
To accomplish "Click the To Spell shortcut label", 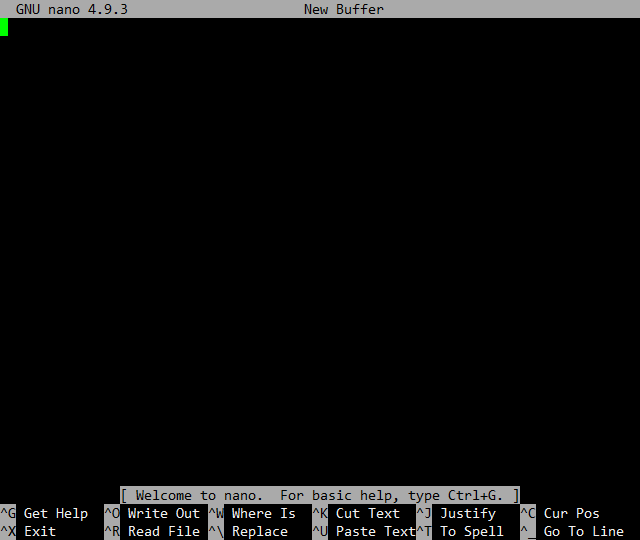I will point(471,531).
